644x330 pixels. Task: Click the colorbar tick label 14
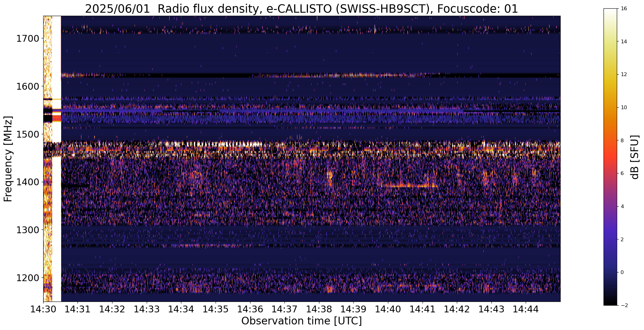(624, 41)
